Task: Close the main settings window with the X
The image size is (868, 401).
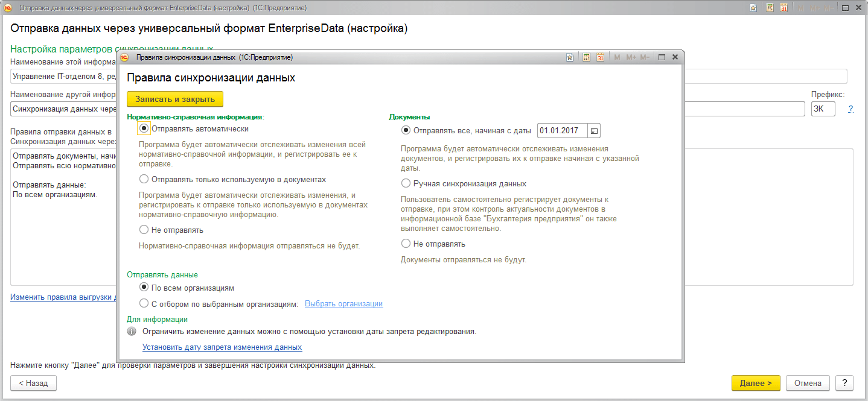Action: coord(858,8)
